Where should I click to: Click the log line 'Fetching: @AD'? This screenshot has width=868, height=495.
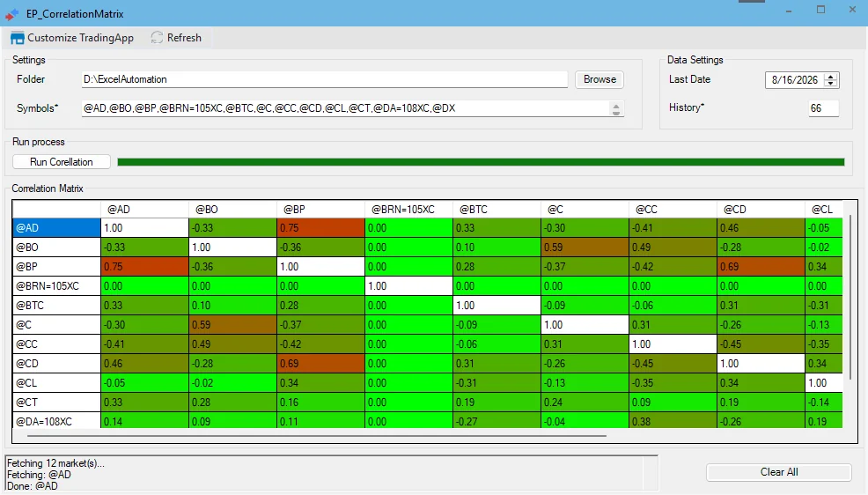(x=39, y=475)
